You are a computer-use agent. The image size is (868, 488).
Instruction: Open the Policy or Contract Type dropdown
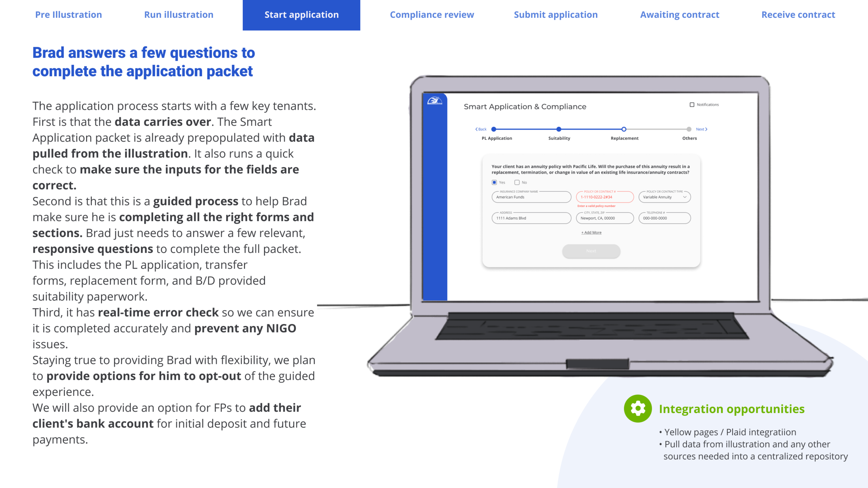665,197
